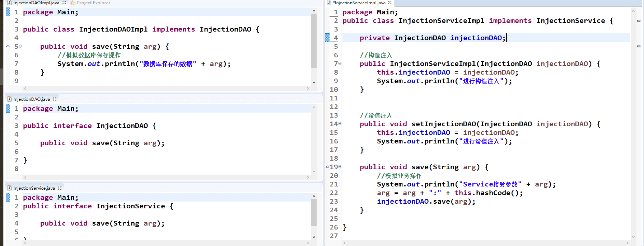
Task: Click scroll-left arrow in InjectionDAOImpl editor
Action: coord(25,88)
